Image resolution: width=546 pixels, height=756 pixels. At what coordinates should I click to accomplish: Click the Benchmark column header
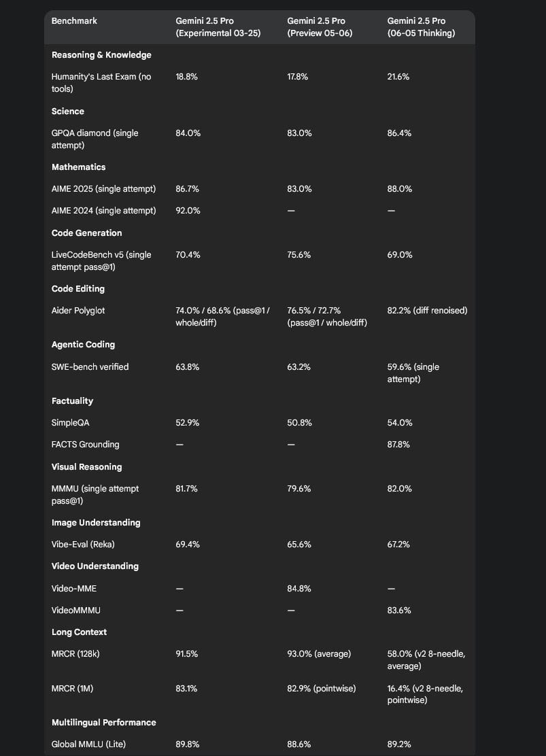74,21
